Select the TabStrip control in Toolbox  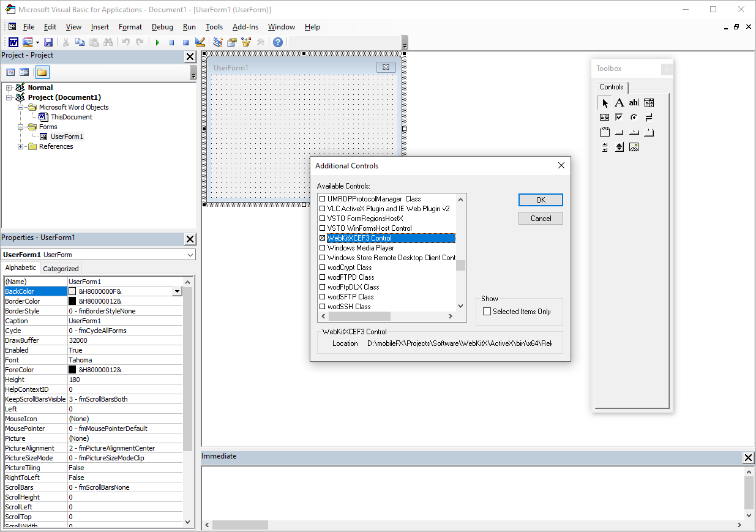(x=634, y=132)
